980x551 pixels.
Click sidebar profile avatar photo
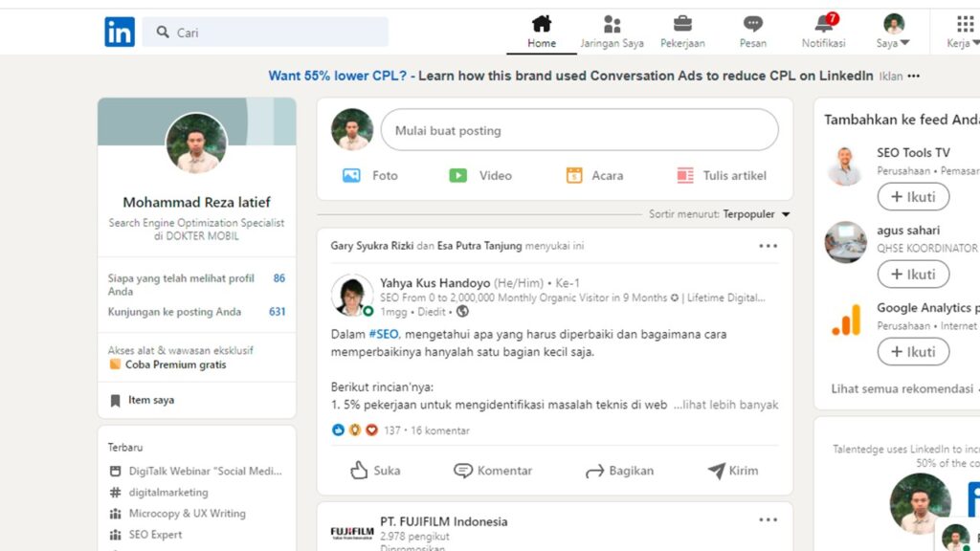tap(196, 143)
